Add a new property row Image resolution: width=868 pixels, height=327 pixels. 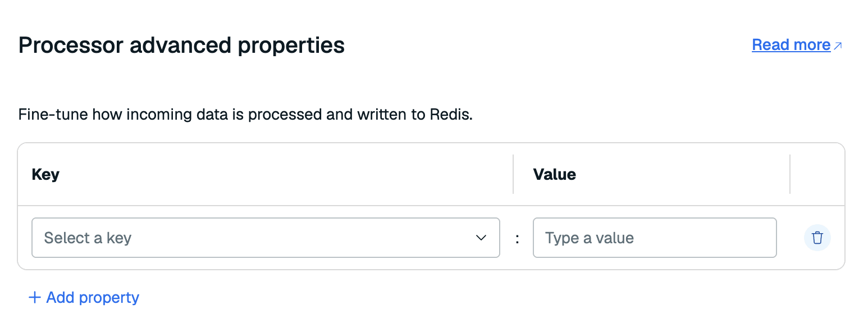point(84,297)
